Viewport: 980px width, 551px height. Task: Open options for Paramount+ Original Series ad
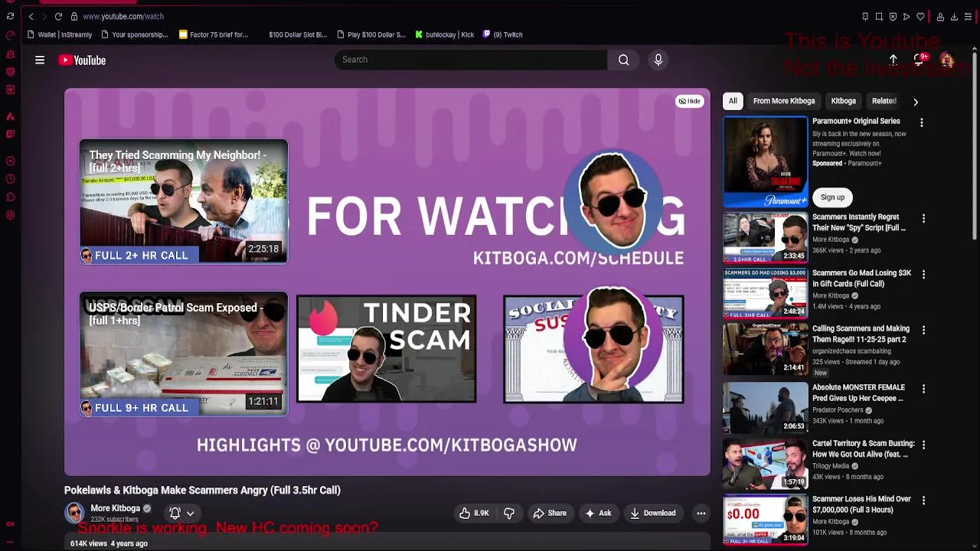922,122
